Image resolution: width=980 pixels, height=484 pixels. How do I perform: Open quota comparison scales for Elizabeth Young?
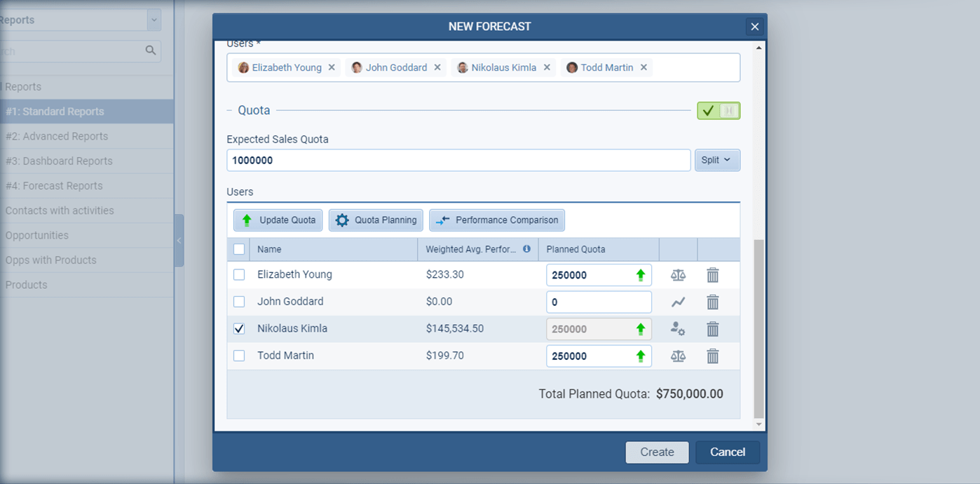pos(678,275)
